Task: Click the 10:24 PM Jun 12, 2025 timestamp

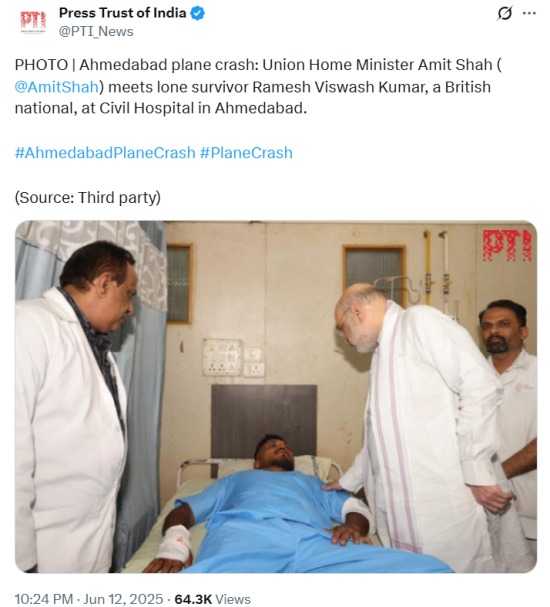Action: click(x=89, y=599)
